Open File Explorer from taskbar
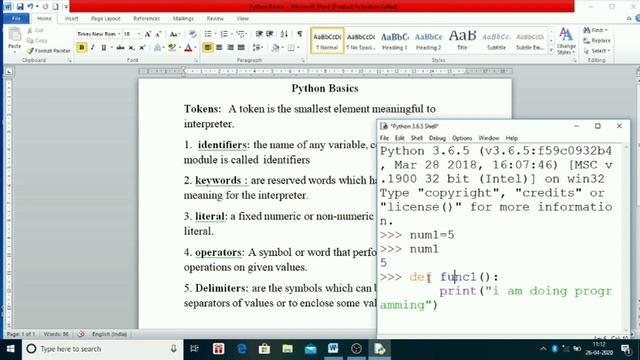Image resolution: width=640 pixels, height=360 pixels. coord(287,349)
